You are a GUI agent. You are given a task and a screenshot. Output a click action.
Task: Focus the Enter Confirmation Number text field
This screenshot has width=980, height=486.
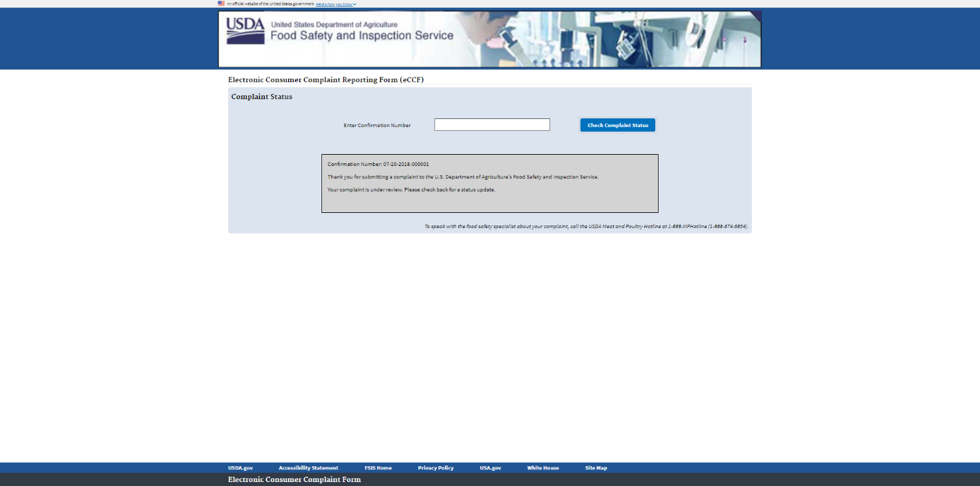click(492, 125)
